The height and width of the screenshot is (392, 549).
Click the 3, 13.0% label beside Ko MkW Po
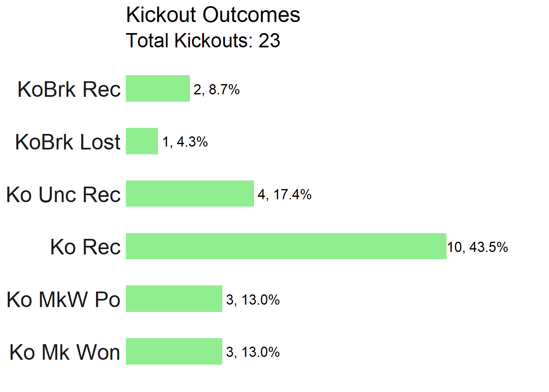pyautogui.click(x=253, y=300)
